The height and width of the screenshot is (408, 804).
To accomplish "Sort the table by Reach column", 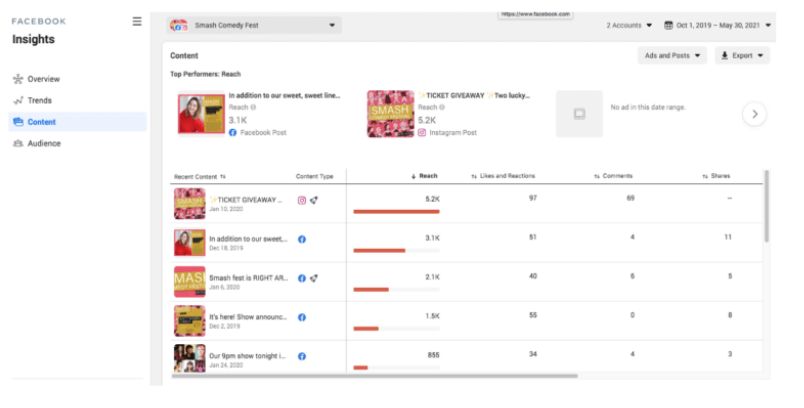I will point(424,176).
